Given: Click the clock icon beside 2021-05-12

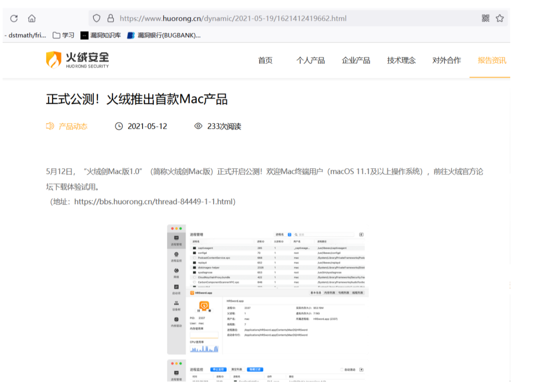Looking at the screenshot, I should pos(118,126).
